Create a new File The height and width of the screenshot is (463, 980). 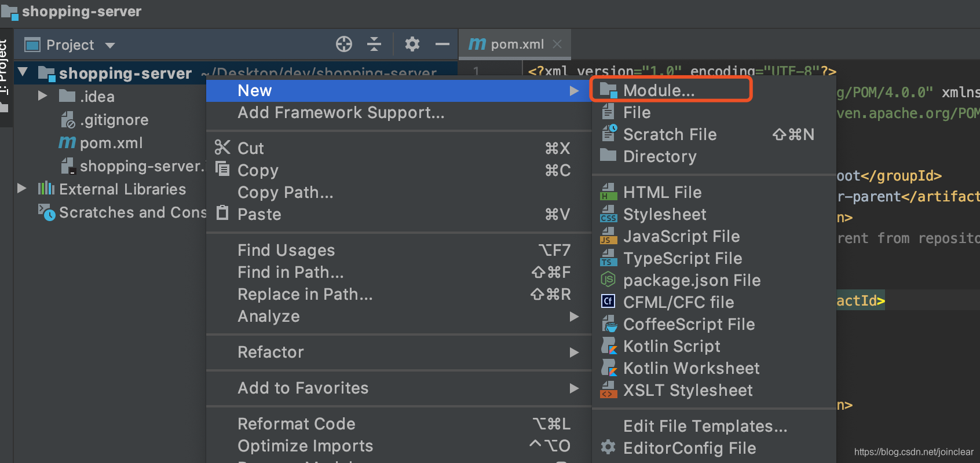point(714,112)
